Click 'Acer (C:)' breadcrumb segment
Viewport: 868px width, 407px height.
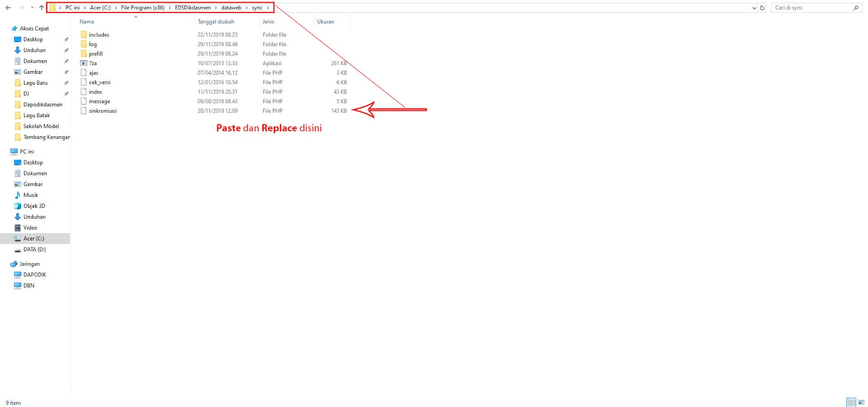pos(100,8)
